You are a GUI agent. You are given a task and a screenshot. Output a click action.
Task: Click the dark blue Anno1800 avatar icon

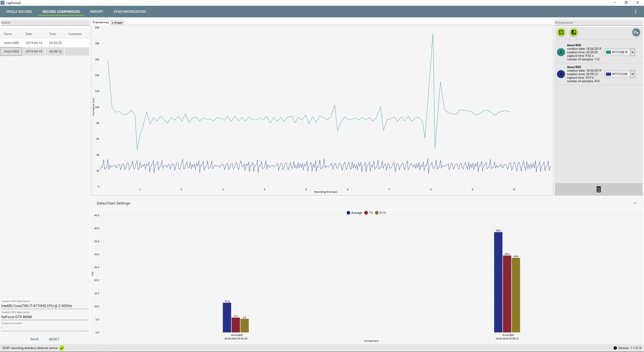pyautogui.click(x=561, y=74)
